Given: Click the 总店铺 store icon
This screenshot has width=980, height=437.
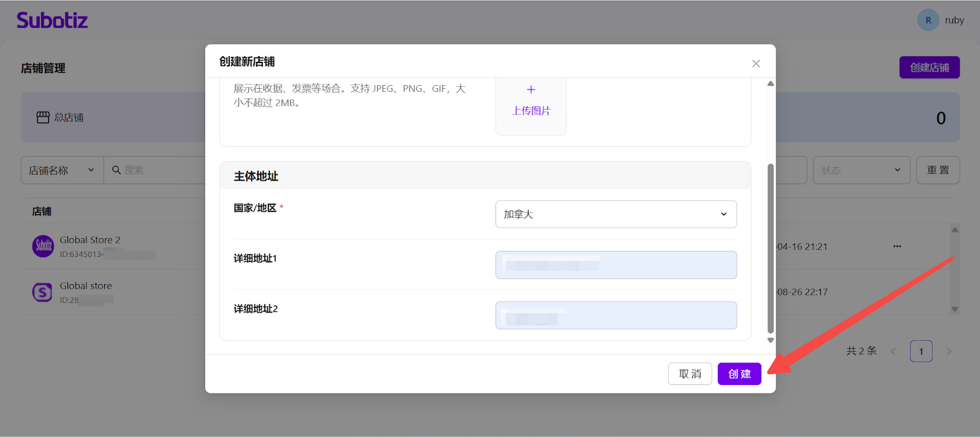Looking at the screenshot, I should [x=43, y=118].
